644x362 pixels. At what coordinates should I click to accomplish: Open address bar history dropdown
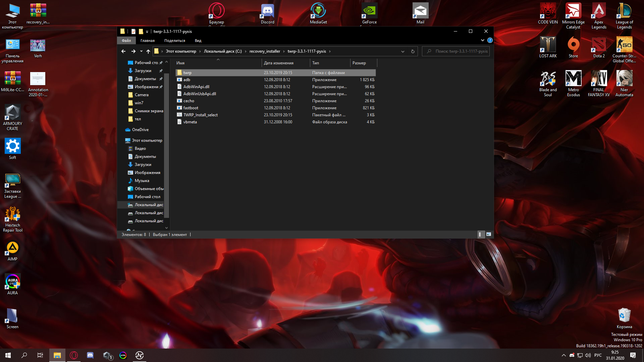[x=403, y=51]
